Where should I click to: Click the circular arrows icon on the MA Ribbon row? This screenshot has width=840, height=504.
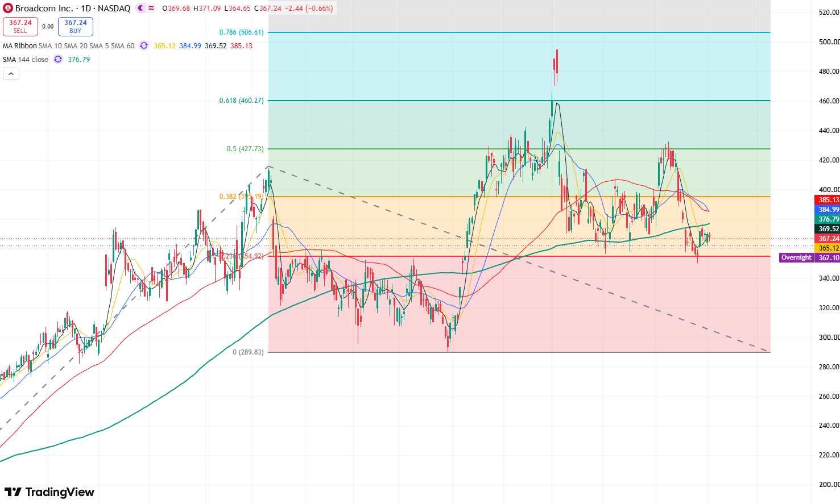144,45
